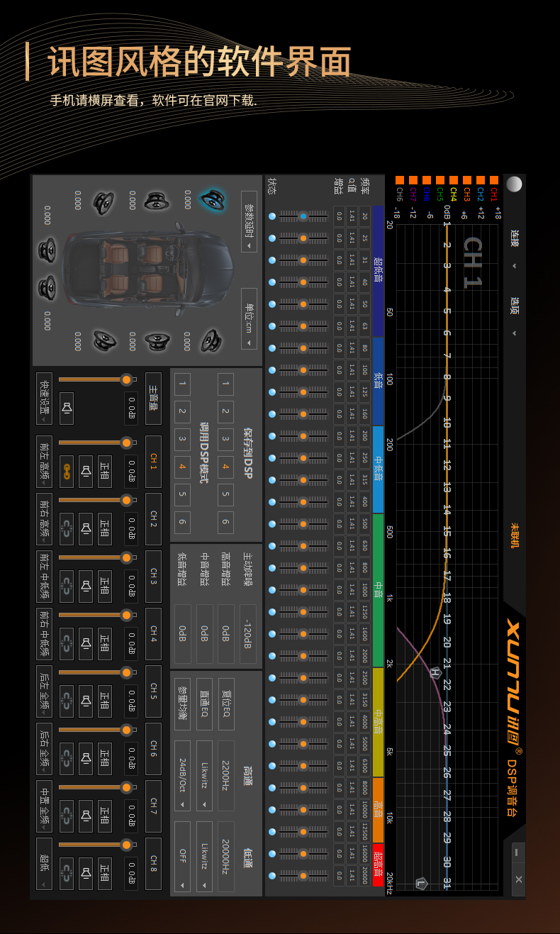Click the high-pass H marker on graph
560x934 pixels.
435,672
